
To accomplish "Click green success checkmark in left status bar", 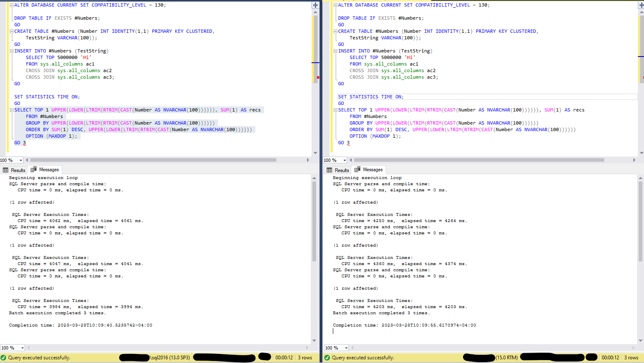I will [x=3, y=358].
